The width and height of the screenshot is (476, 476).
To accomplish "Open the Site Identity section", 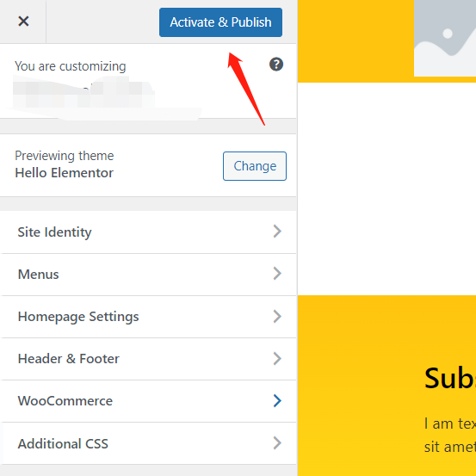I will click(148, 232).
